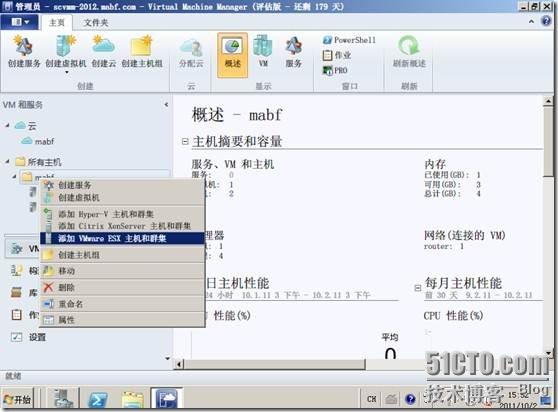
Task: Choose 移动 (Move) in the context menu
Action: (122, 271)
